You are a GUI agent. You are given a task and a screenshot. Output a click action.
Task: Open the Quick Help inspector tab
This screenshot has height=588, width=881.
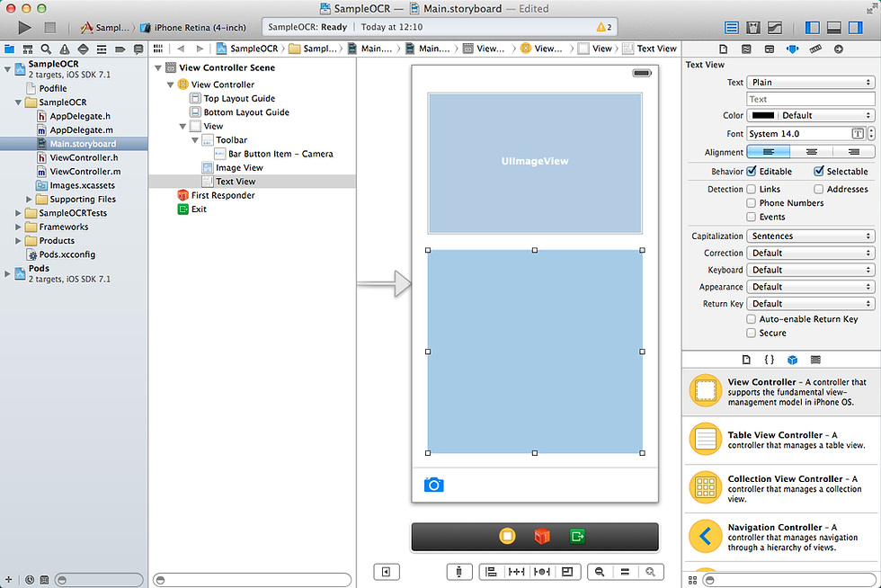tap(746, 49)
